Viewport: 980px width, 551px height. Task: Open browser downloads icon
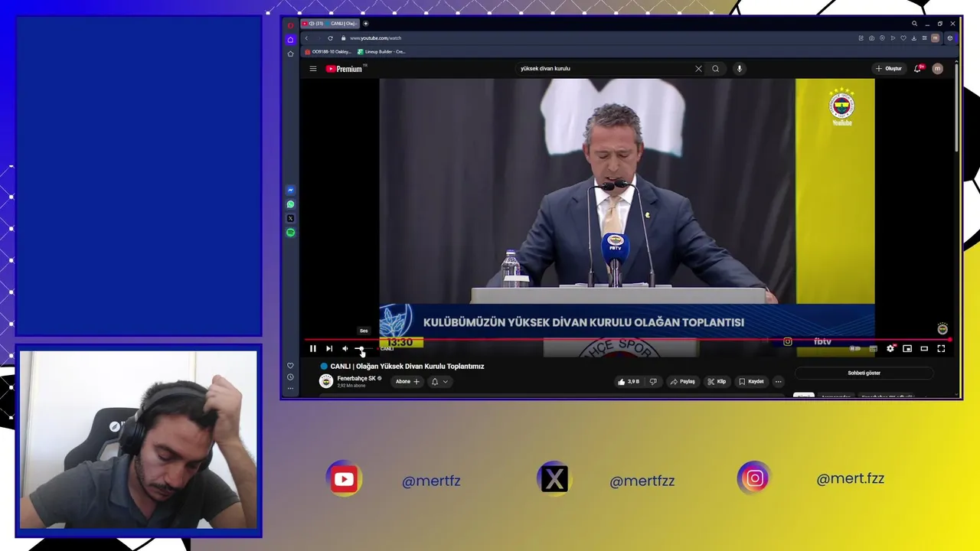pyautogui.click(x=914, y=38)
